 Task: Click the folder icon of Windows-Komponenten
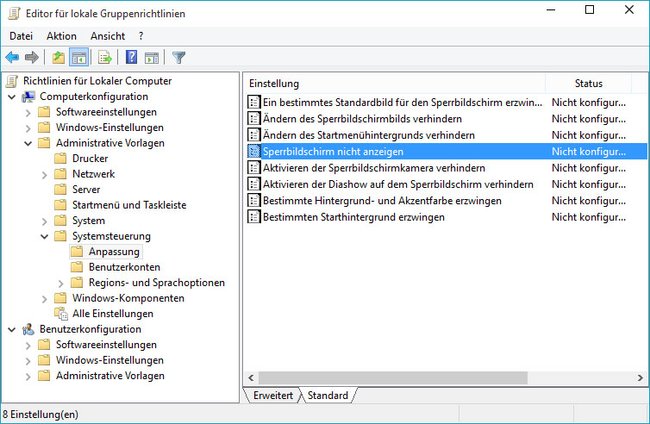pyautogui.click(x=60, y=298)
